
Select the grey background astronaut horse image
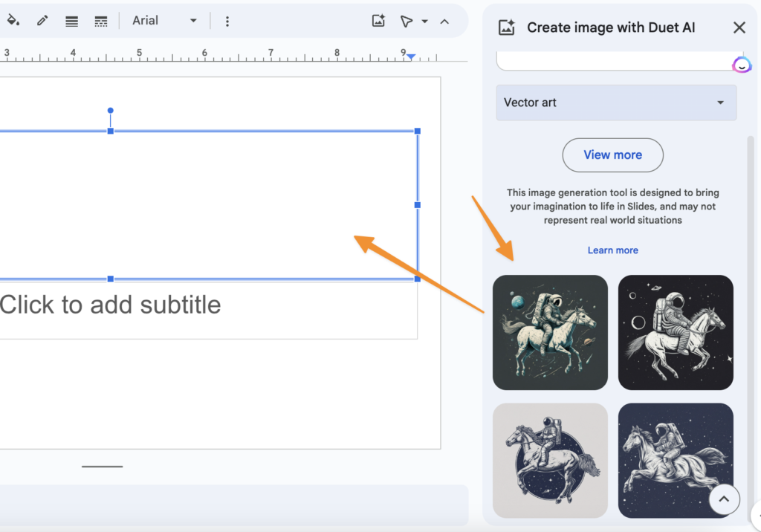pos(550,460)
